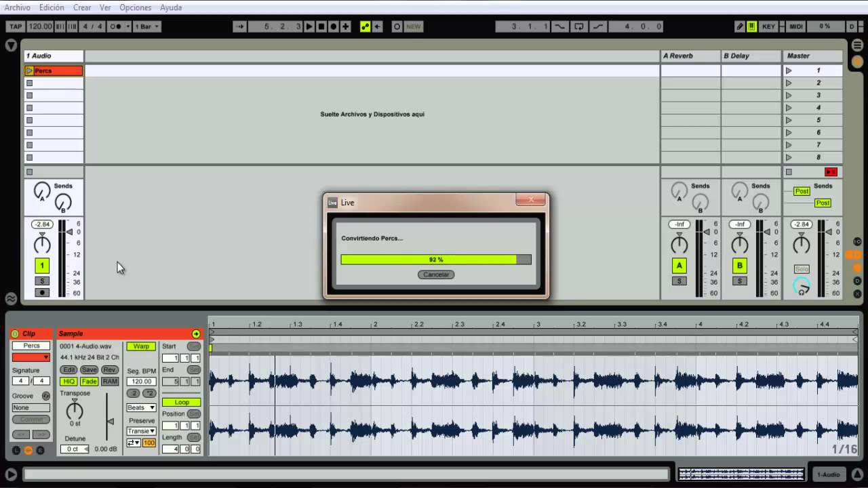Toggle the arrangement Loop switch icon
Screen dimensions: 868x488
[x=578, y=26]
